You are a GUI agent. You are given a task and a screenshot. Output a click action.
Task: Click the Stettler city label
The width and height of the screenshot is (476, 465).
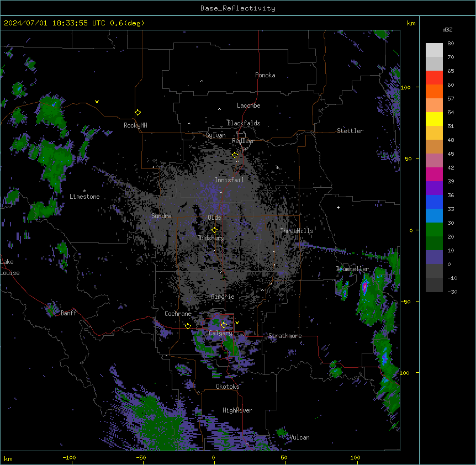coord(350,131)
